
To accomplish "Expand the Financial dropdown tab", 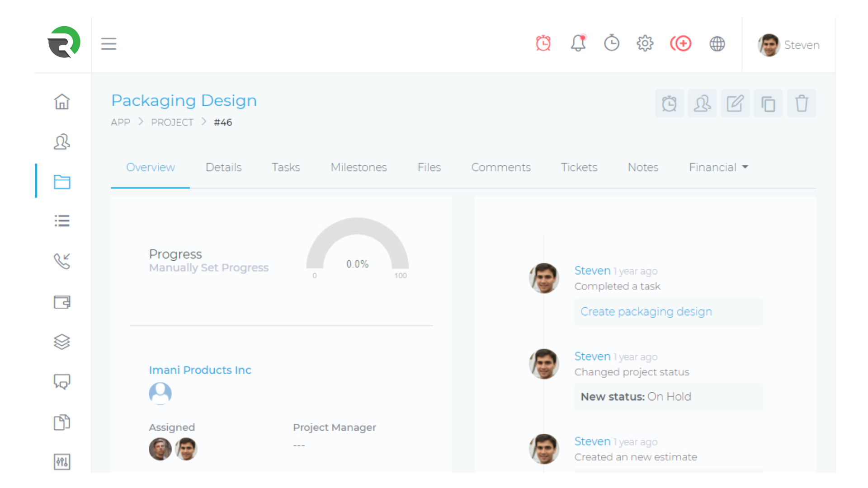I will [x=718, y=167].
